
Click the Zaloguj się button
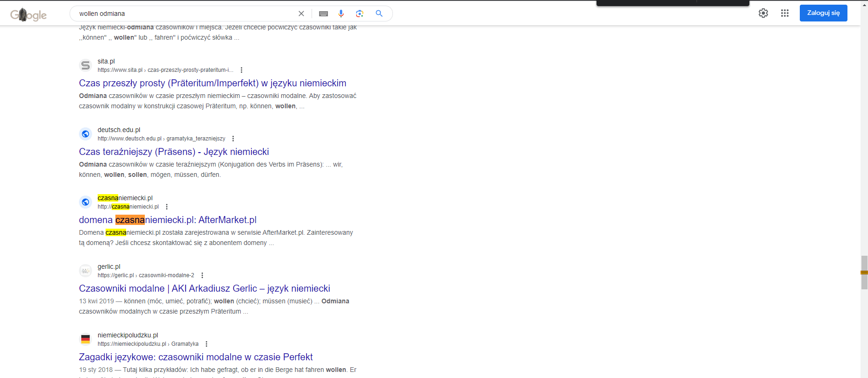tap(823, 13)
